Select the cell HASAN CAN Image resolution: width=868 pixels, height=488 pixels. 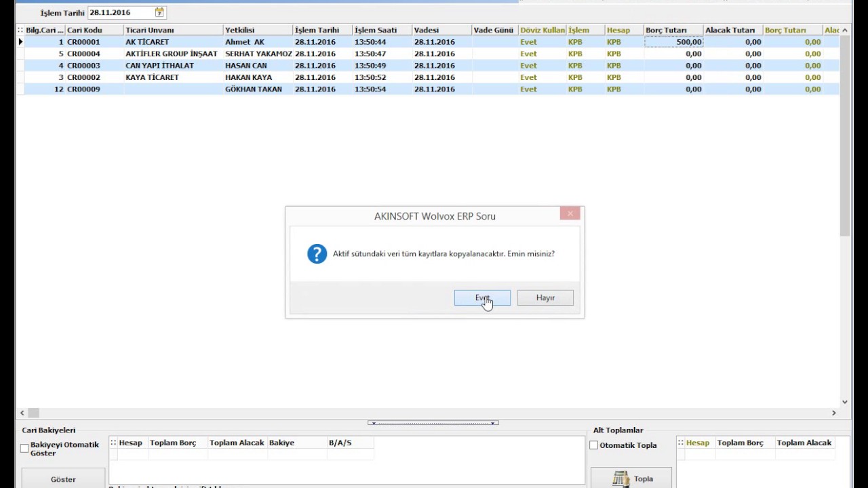(258, 66)
